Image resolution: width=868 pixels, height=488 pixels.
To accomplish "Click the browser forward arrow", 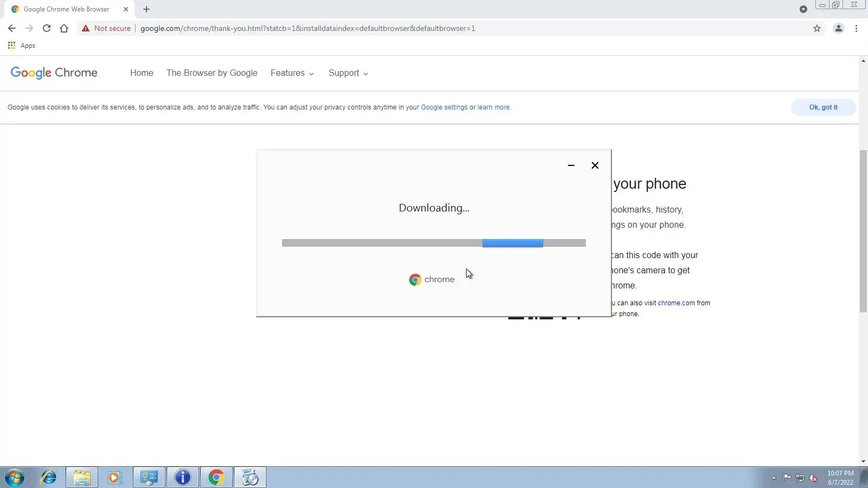I will point(29,28).
